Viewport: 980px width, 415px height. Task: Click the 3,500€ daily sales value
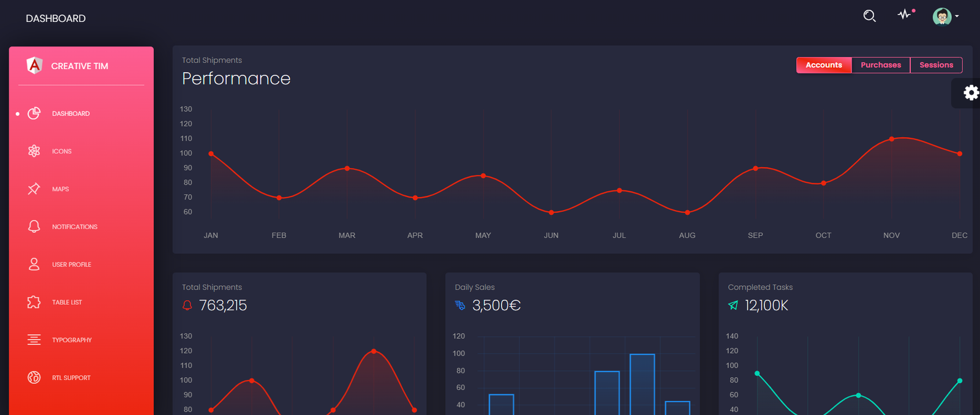pos(496,305)
